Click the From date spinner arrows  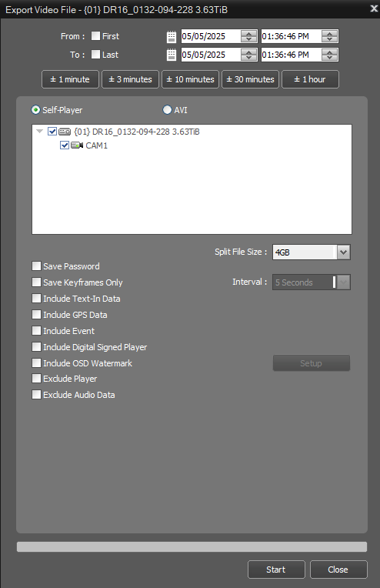248,36
